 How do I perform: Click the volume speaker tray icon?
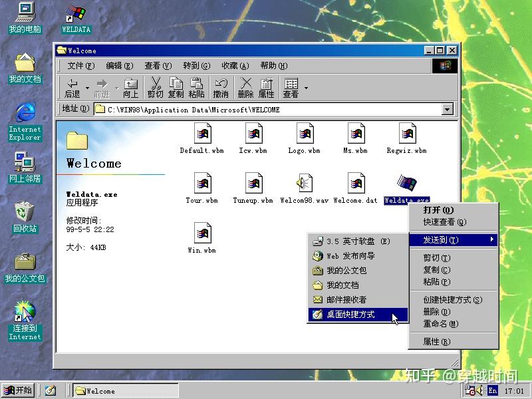point(479,391)
